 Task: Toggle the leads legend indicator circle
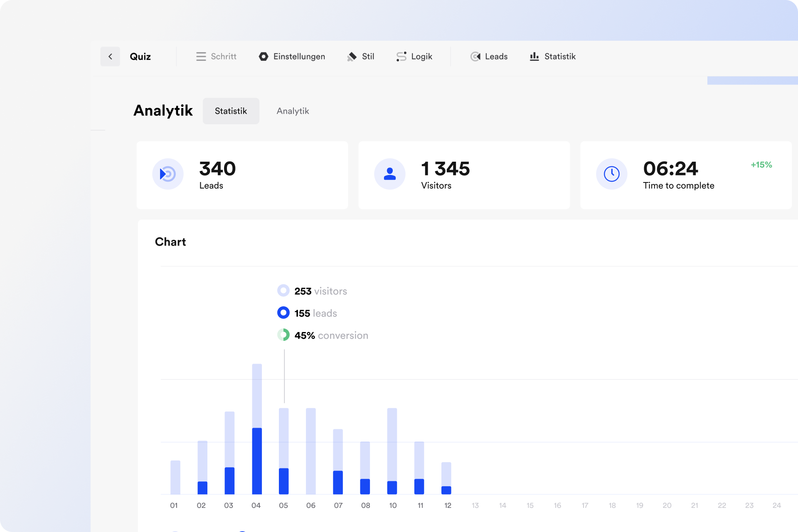point(283,313)
